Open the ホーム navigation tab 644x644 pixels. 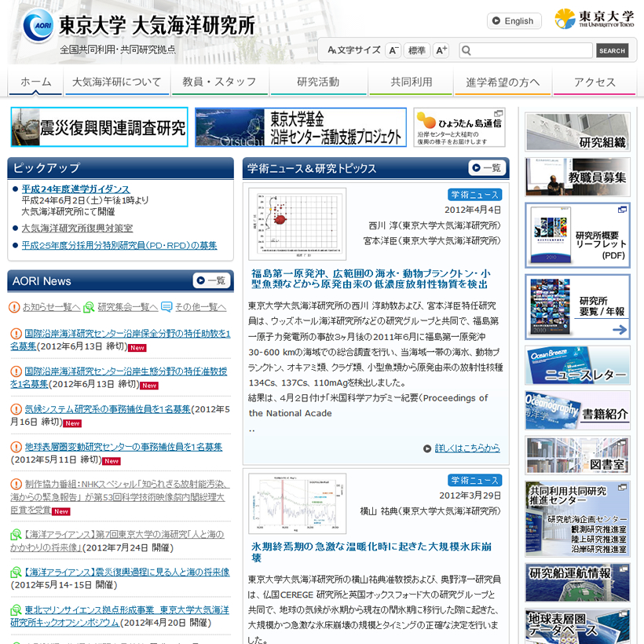pyautogui.click(x=35, y=82)
